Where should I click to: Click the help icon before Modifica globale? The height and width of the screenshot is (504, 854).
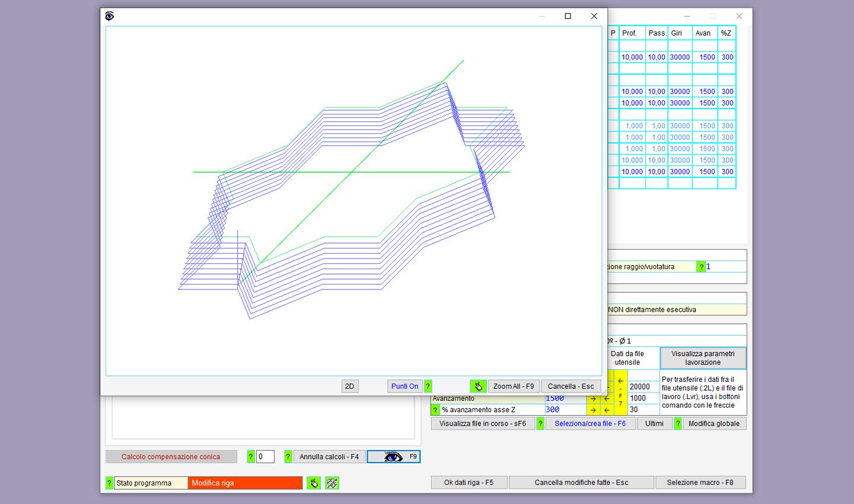[678, 423]
